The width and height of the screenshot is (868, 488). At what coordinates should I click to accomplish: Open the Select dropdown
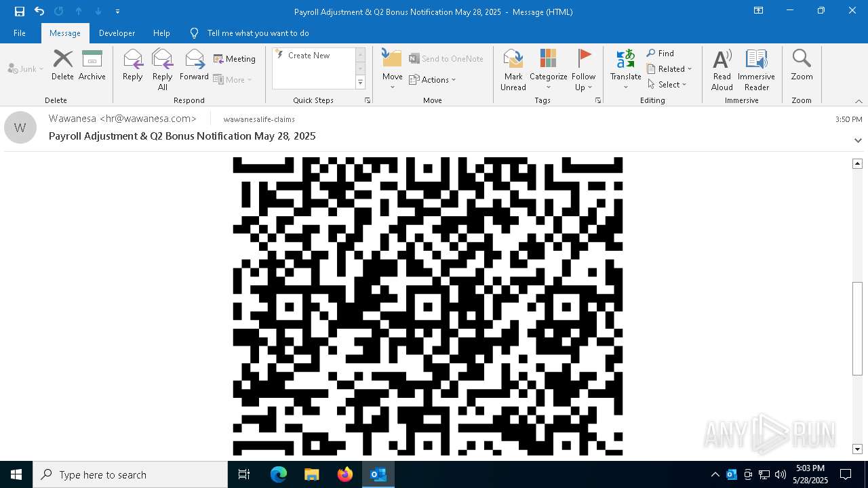(667, 84)
